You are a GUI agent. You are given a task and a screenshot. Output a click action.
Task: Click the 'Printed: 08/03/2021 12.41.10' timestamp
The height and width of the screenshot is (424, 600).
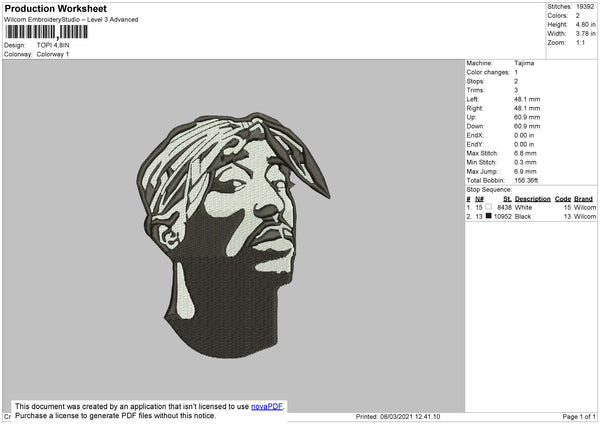pos(398,416)
